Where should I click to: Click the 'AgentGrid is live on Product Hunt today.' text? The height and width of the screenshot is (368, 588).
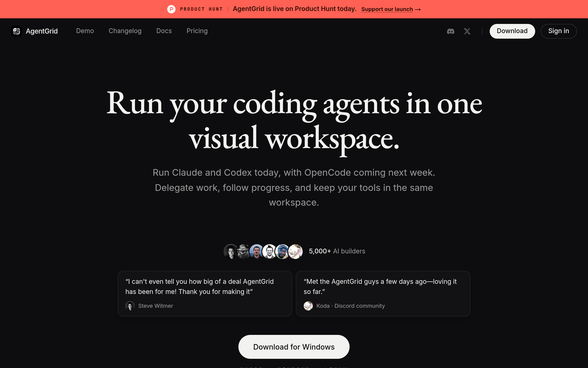tap(294, 9)
